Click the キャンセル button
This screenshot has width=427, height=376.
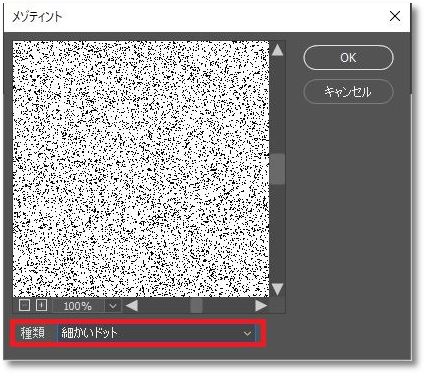(x=348, y=92)
